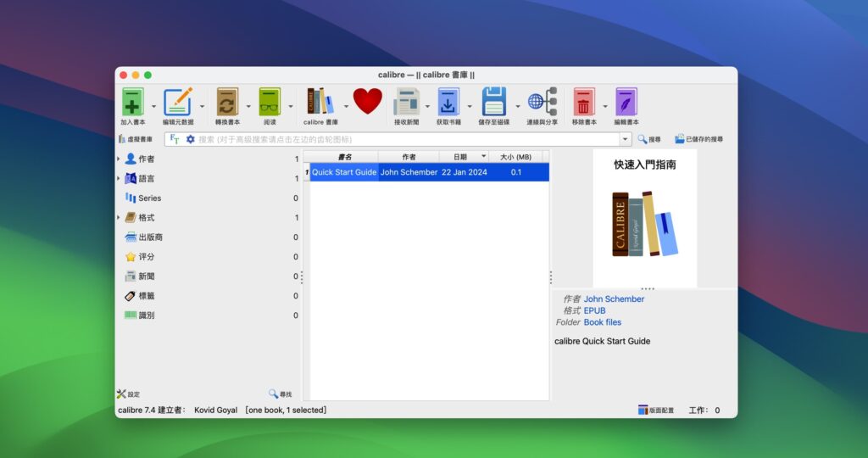Open the Add books dropdown arrow

pos(154,106)
